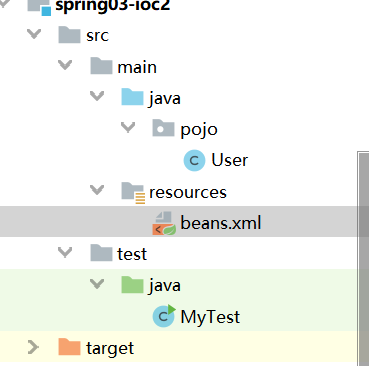Collapse the pojo package
The width and height of the screenshot is (369, 366).
pyautogui.click(x=128, y=127)
